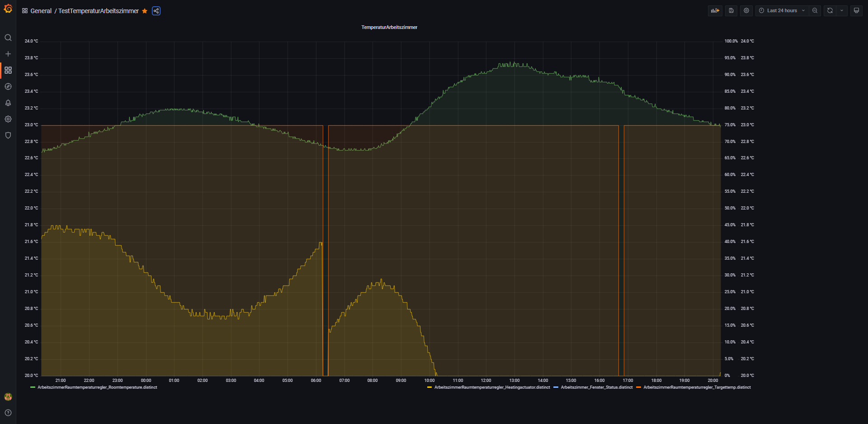This screenshot has height=424, width=868.
Task: Open the search dashboards icon in sidebar
Action: click(8, 38)
